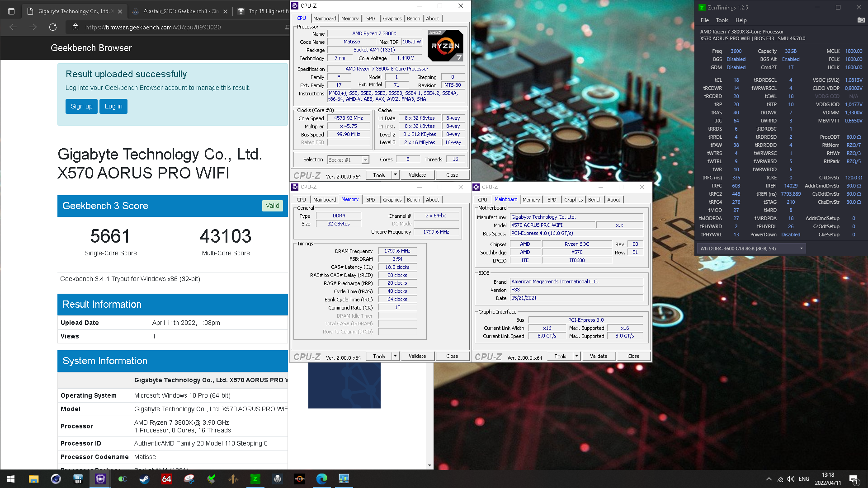Screen dimensions: 868x488
Task: Open Steam from the taskbar
Action: point(144,479)
